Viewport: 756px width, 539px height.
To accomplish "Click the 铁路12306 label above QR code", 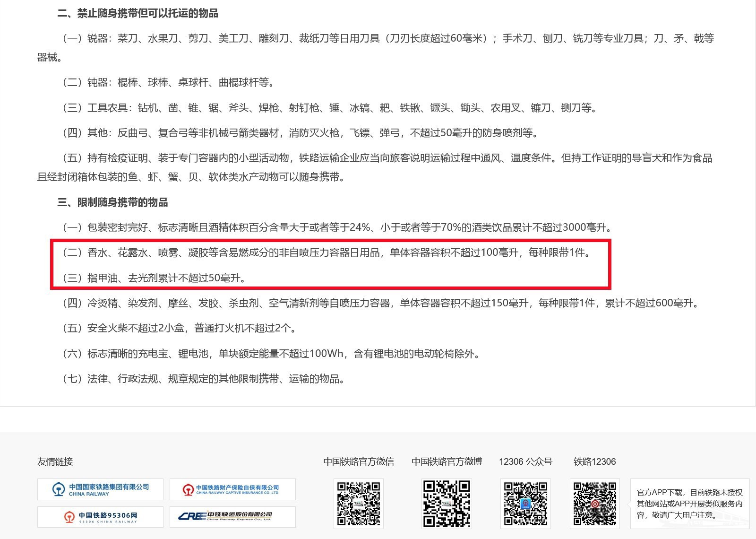I will (594, 461).
